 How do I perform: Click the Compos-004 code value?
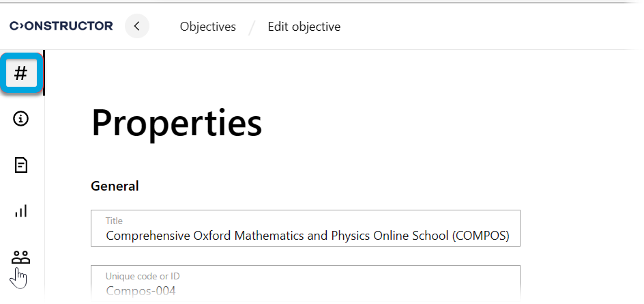coord(141,291)
